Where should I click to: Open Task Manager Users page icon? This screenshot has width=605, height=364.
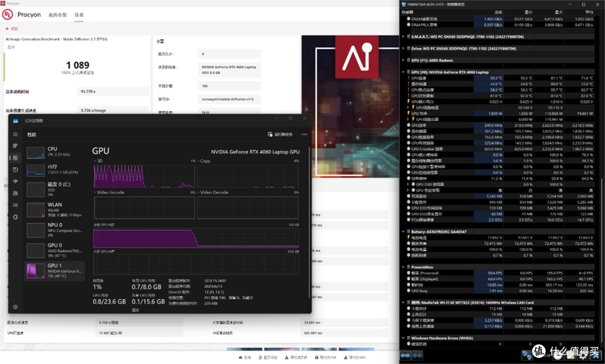click(16, 193)
